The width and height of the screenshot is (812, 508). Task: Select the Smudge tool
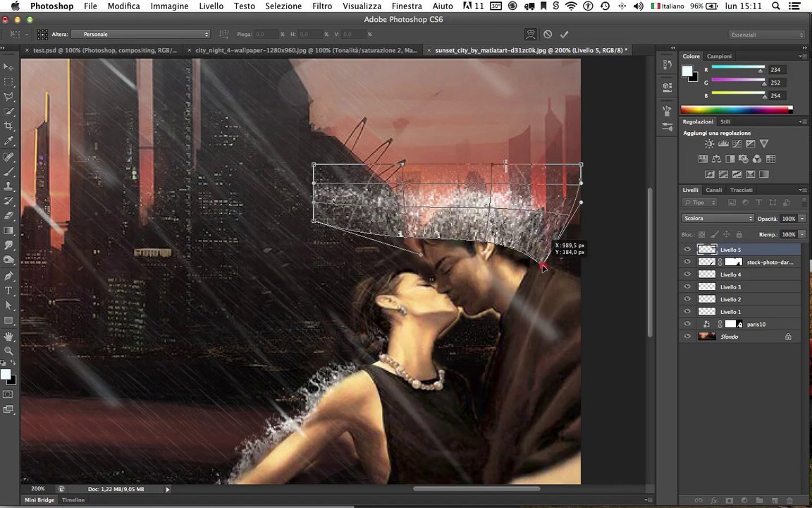(x=8, y=246)
